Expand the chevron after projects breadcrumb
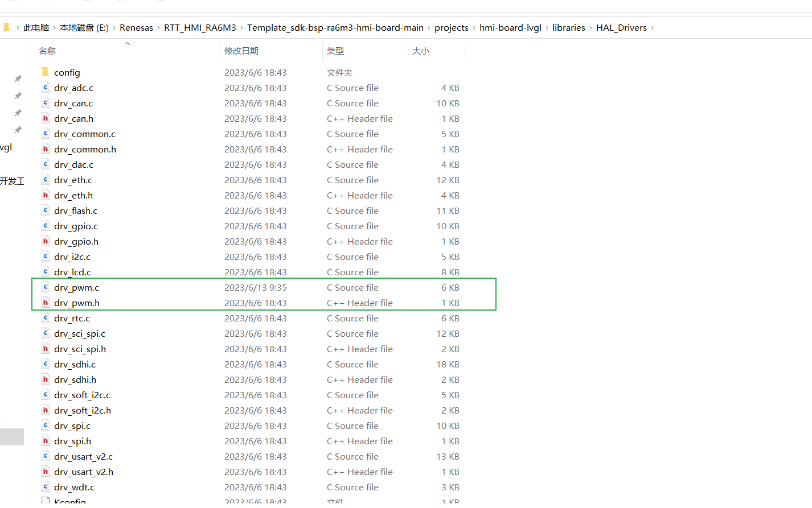This screenshot has width=812, height=508. 474,28
